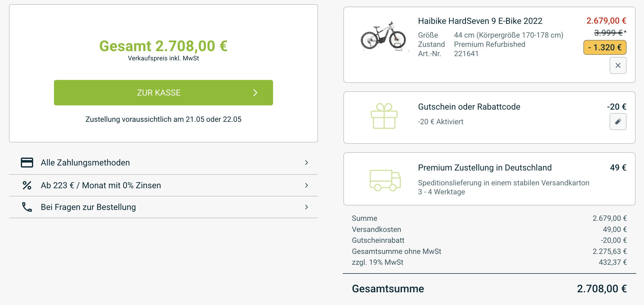Viewport: 644px width, 305px height.
Task: Edit the voucher code with pencil icon
Action: [x=618, y=122]
